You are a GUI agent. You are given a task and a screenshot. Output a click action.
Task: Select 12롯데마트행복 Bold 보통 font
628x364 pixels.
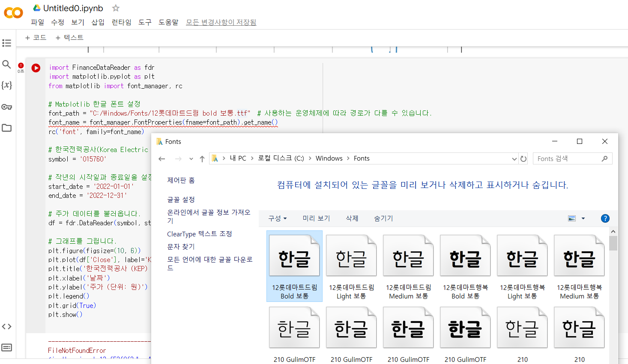click(465, 266)
